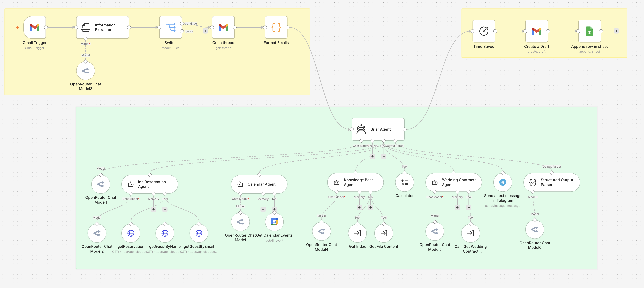Open the OpenRouter Chat Model5 node
The width and height of the screenshot is (644, 288).
pyautogui.click(x=435, y=231)
